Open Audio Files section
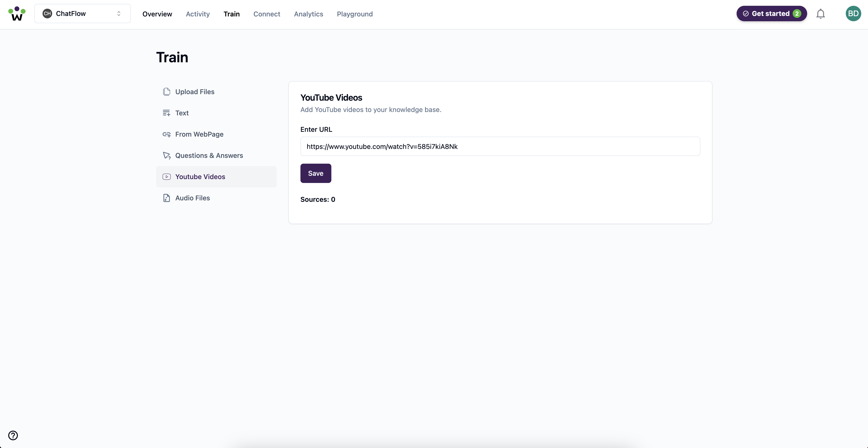Viewport: 868px width, 448px height. (x=216, y=198)
